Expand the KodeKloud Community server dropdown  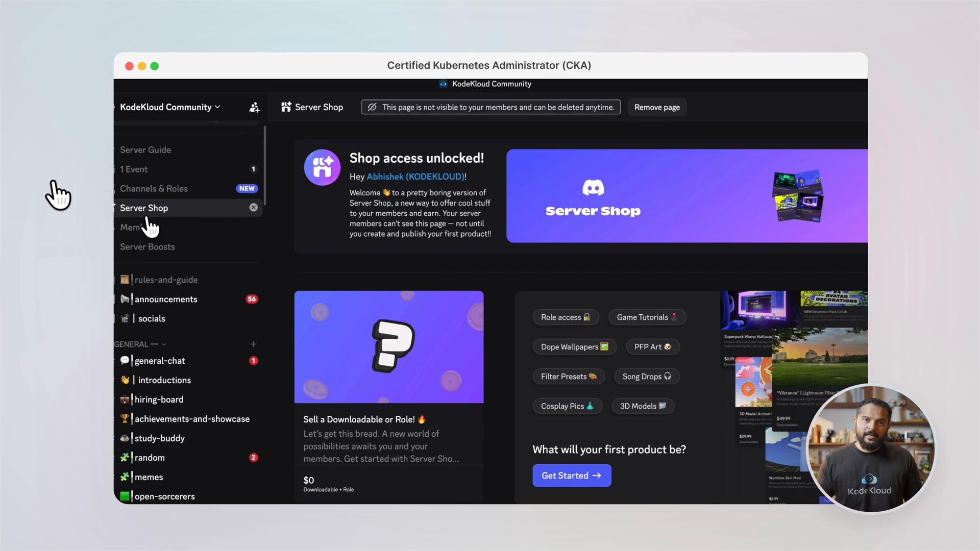(170, 107)
